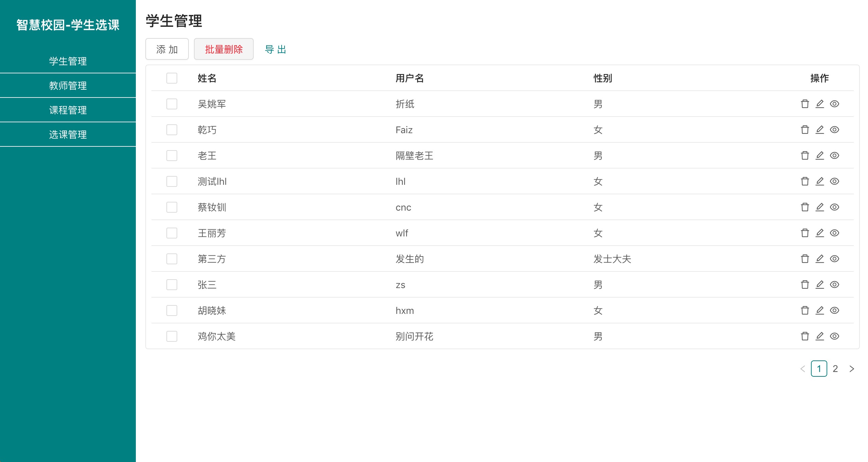Viewport: 868px width, 462px height.
Task: Toggle the select-all header checkbox
Action: pos(172,78)
